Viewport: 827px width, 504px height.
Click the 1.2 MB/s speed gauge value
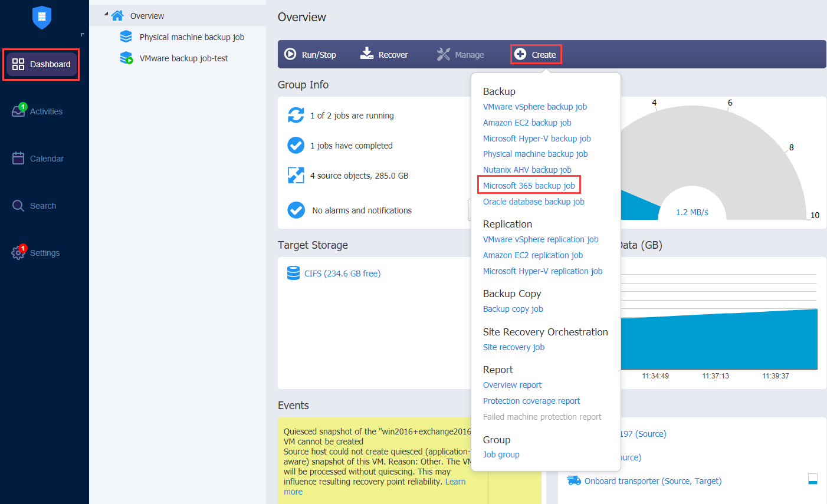click(x=692, y=212)
